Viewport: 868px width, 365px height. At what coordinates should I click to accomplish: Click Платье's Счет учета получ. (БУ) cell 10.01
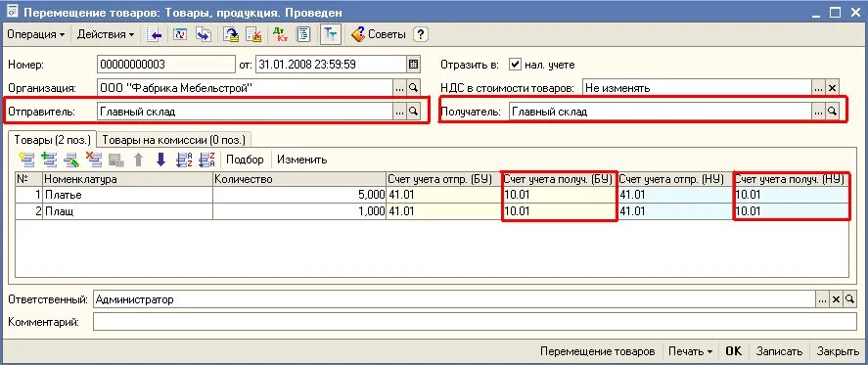pos(559,195)
